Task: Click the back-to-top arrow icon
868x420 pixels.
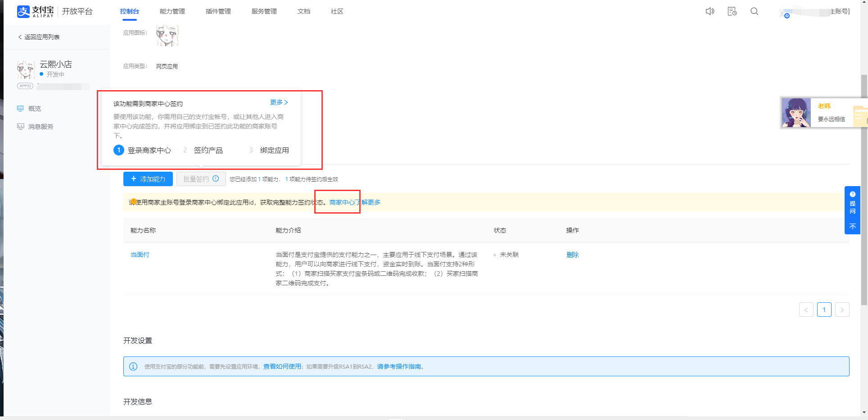Action: click(x=853, y=227)
